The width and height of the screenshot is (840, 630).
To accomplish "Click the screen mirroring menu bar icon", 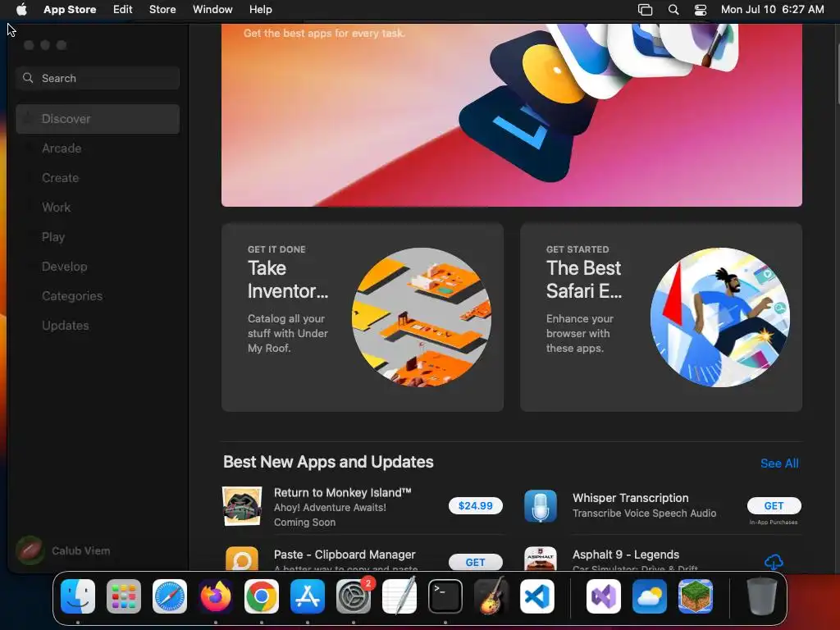I will click(645, 9).
